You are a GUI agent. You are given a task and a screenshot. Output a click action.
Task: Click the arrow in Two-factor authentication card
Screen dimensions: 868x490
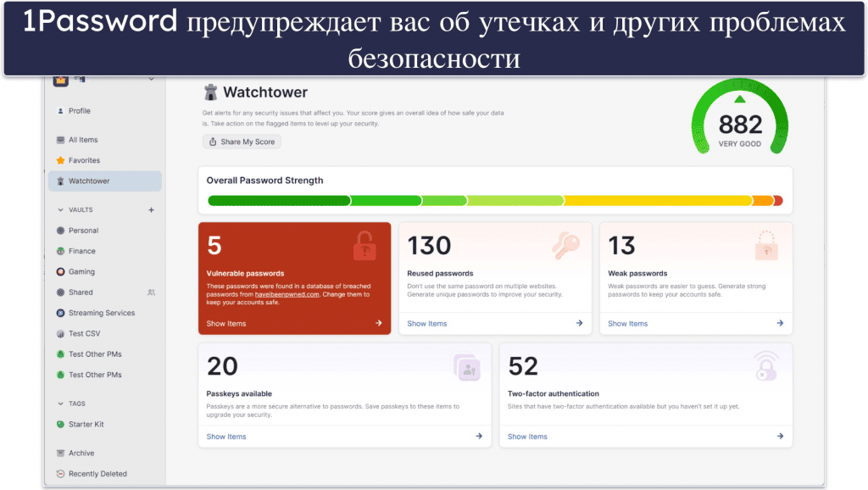(780, 437)
